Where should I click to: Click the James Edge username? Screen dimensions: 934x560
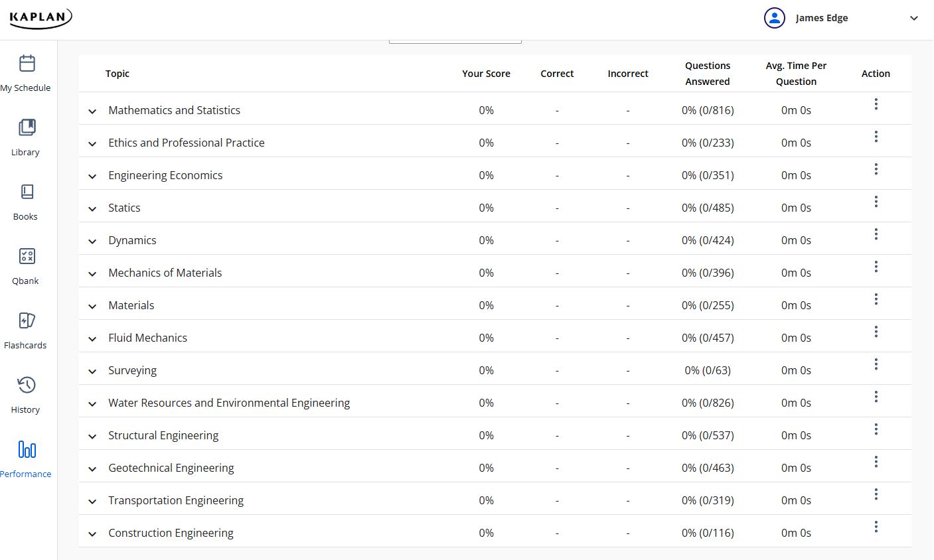click(822, 18)
